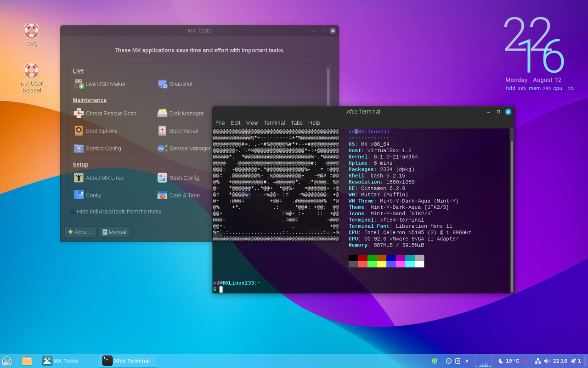Click the Xfce Terminal scrollbar
588x368 pixels.
click(512, 216)
